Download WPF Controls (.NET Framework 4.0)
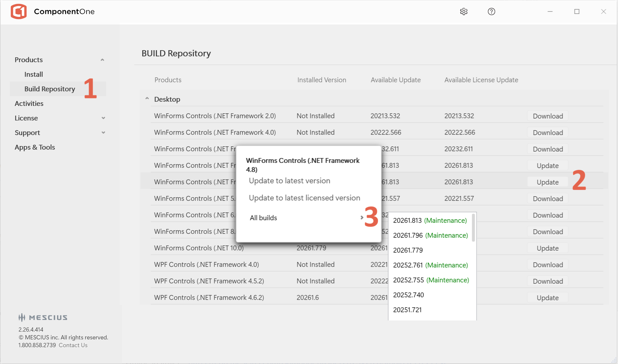The height and width of the screenshot is (364, 618). (548, 265)
